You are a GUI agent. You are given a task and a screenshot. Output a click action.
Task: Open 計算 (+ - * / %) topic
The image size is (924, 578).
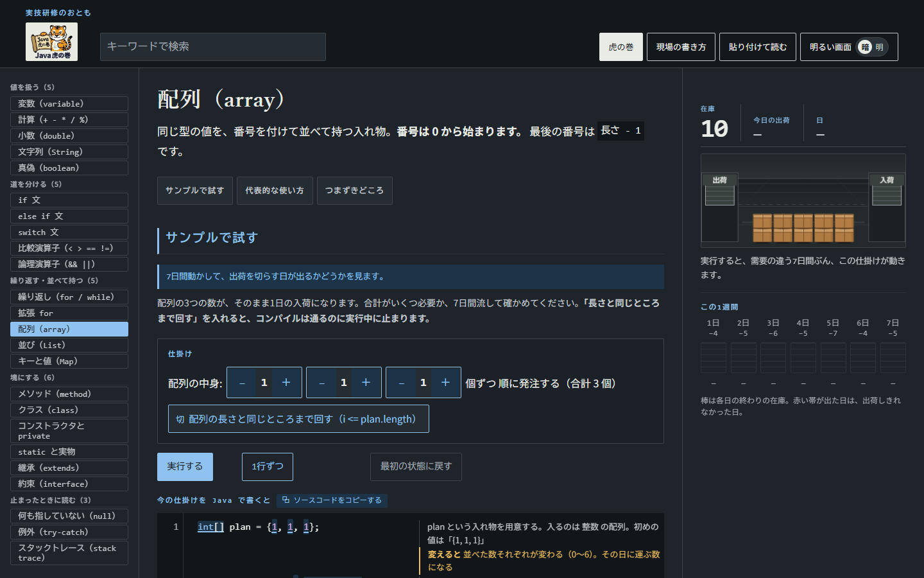(69, 119)
